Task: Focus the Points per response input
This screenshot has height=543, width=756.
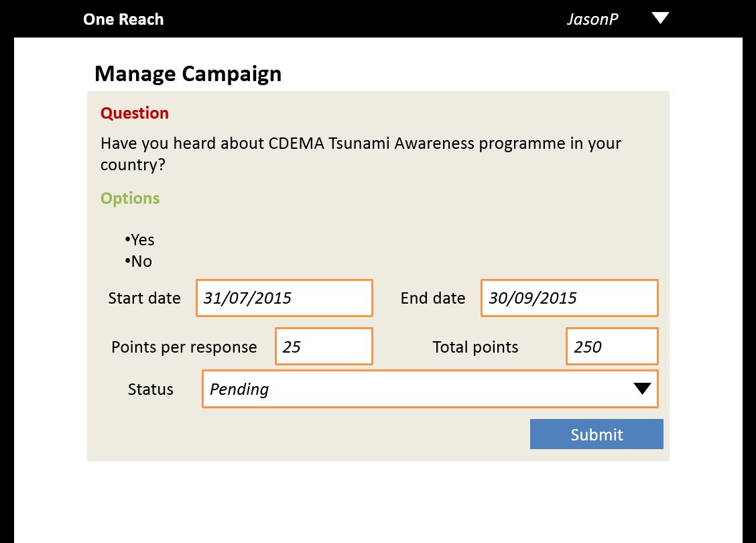Action: coord(324,347)
